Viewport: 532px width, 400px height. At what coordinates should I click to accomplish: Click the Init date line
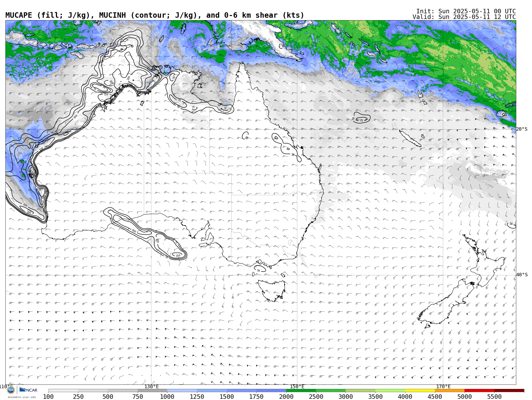point(466,11)
